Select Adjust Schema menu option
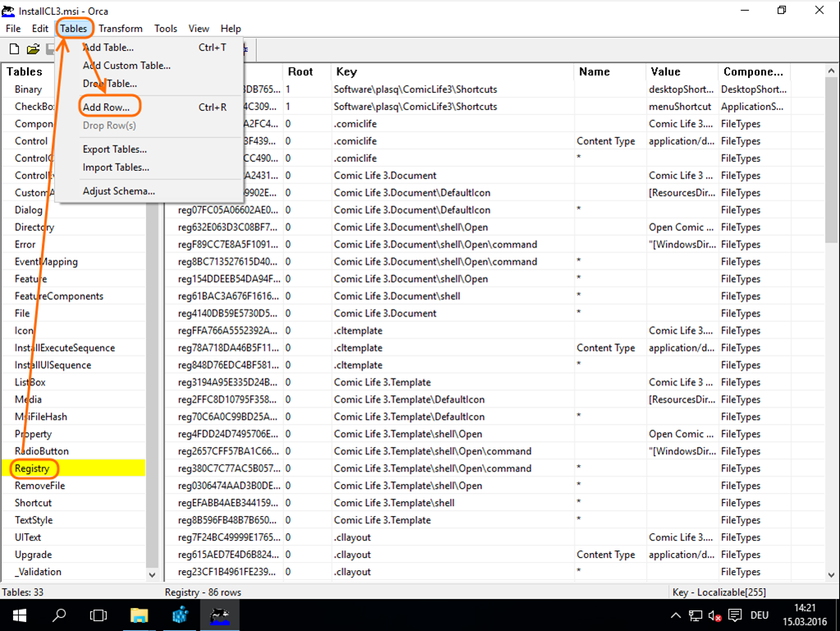 pyautogui.click(x=119, y=191)
